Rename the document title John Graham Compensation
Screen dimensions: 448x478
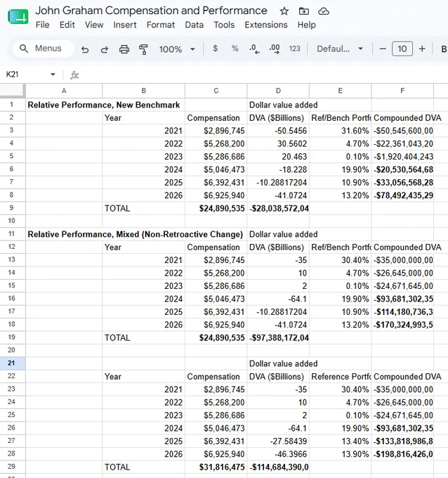(x=151, y=11)
